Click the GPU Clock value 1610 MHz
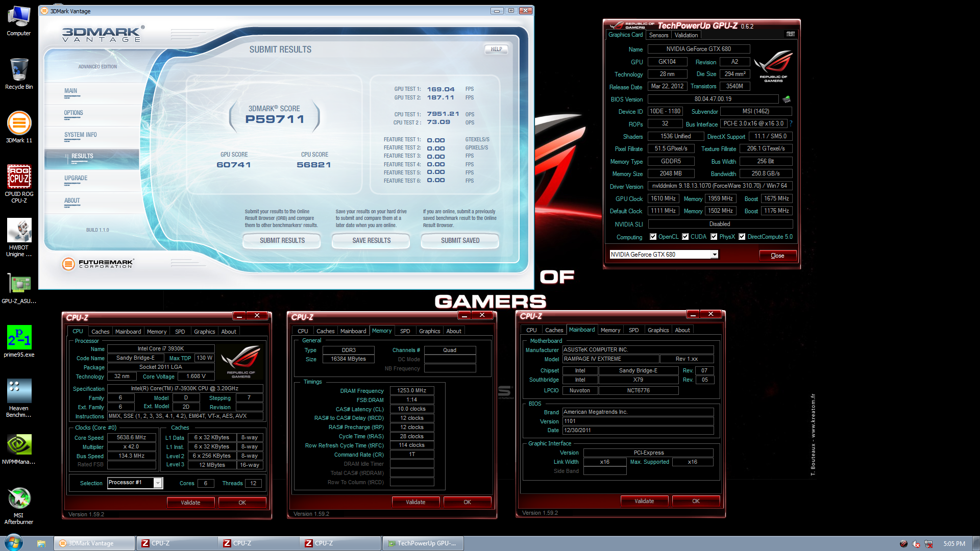980x551 pixels. 663,198
